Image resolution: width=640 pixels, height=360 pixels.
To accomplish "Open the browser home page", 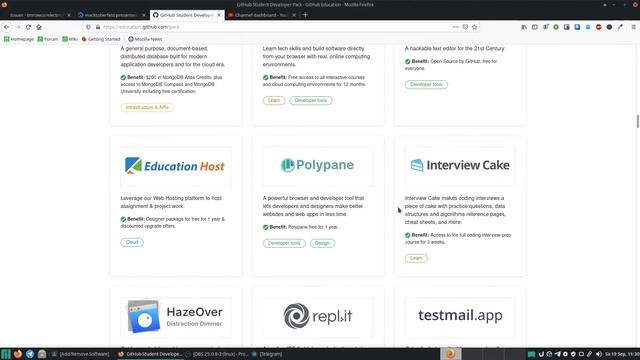I will click(39, 27).
